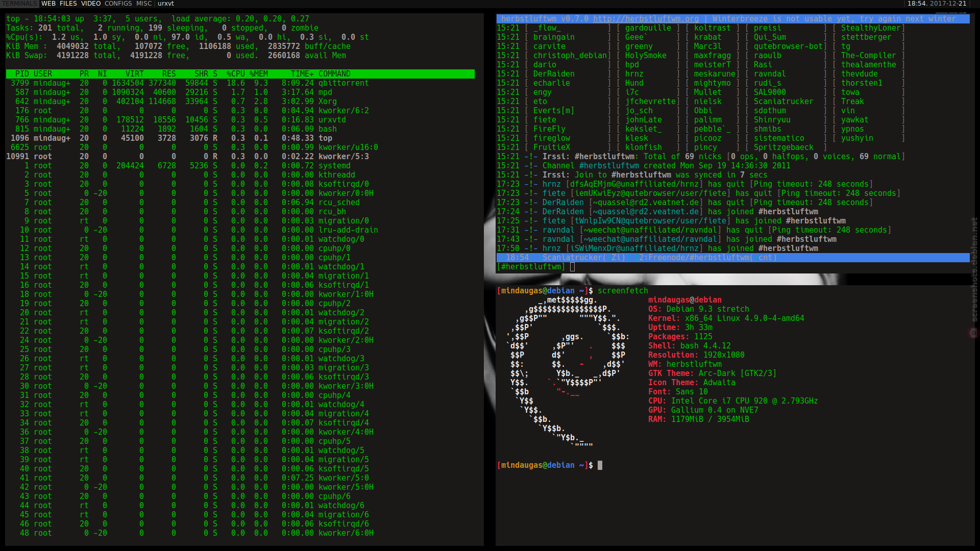
Task: Click the nick FireFly in nick list
Action: coord(549,129)
